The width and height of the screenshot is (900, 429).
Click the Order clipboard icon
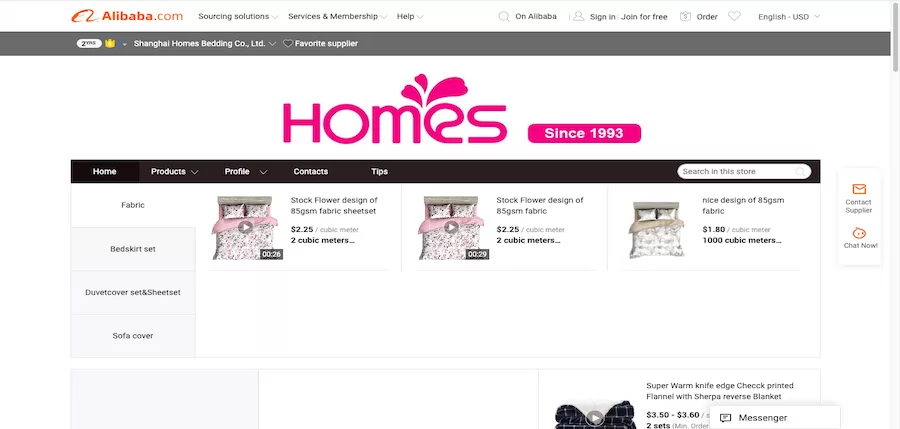click(x=685, y=17)
